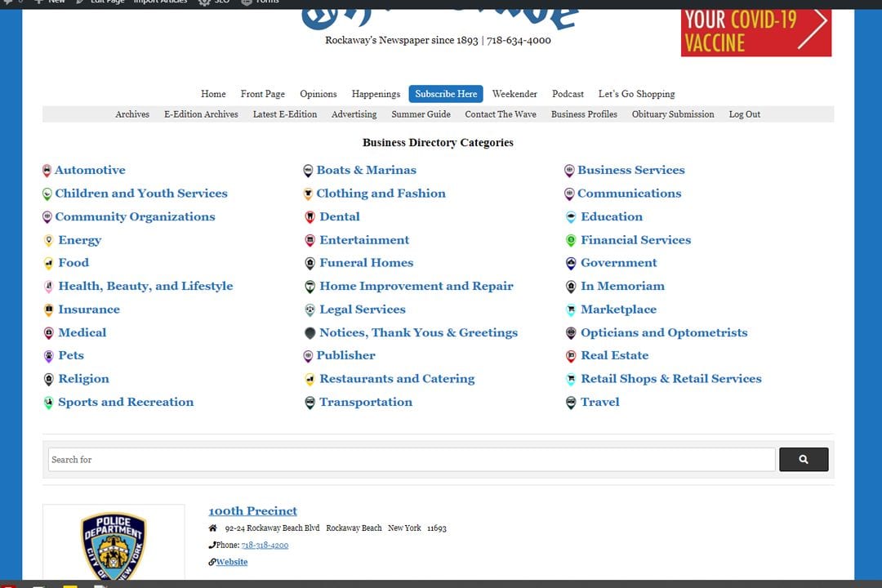Open Contact The Wave page

point(501,114)
